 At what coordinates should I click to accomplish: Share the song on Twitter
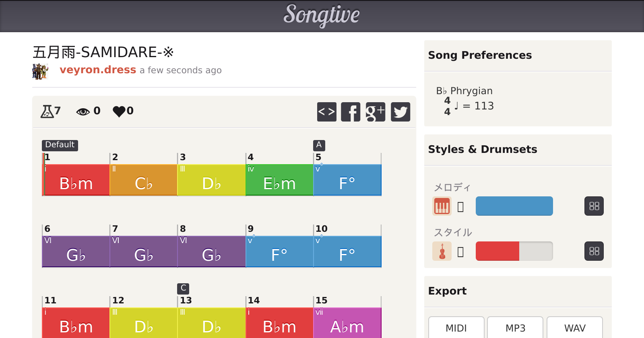pyautogui.click(x=400, y=112)
